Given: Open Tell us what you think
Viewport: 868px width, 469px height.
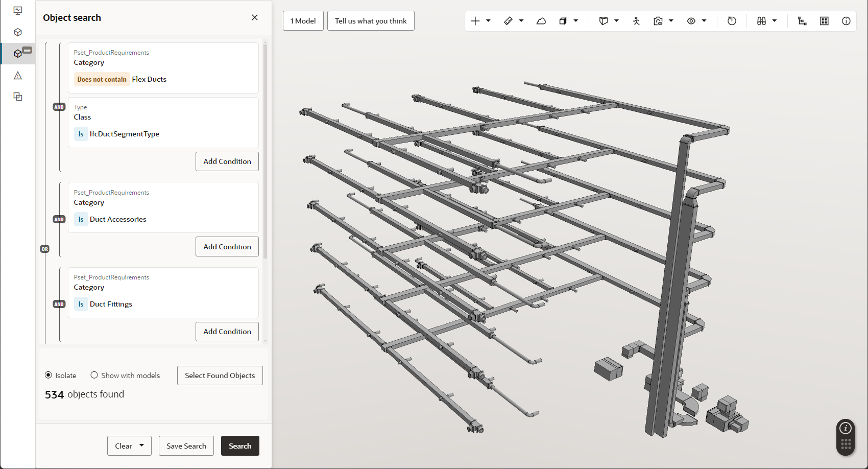Looking at the screenshot, I should [371, 21].
